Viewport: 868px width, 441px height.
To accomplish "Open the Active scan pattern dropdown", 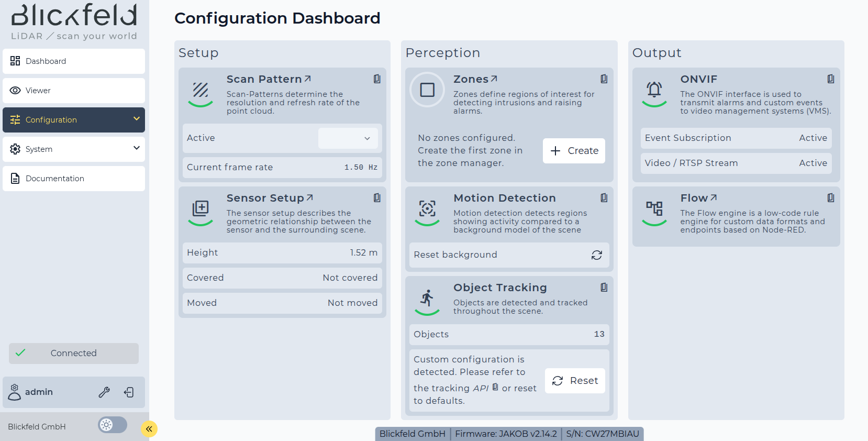I will [348, 138].
